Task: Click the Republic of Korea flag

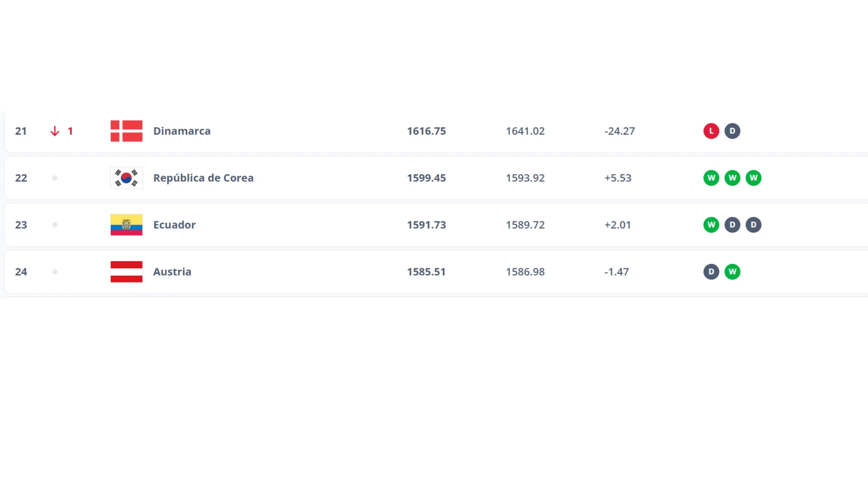Action: (126, 178)
